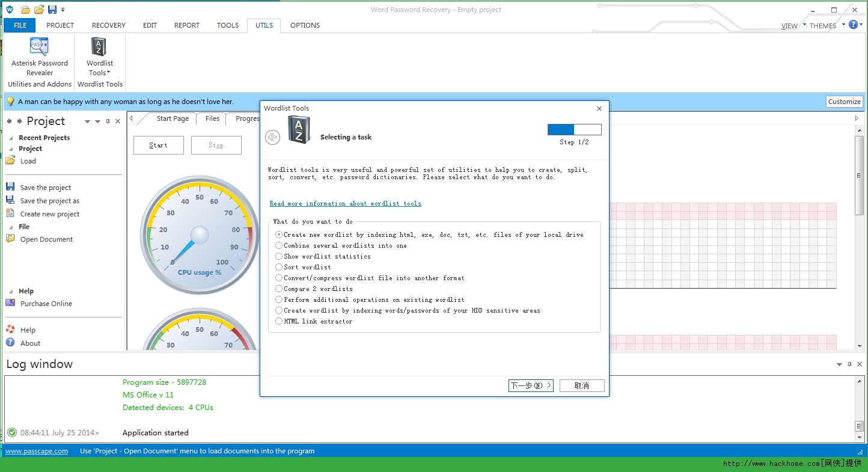
Task: Click the lightbulb tip icon
Action: point(10,102)
